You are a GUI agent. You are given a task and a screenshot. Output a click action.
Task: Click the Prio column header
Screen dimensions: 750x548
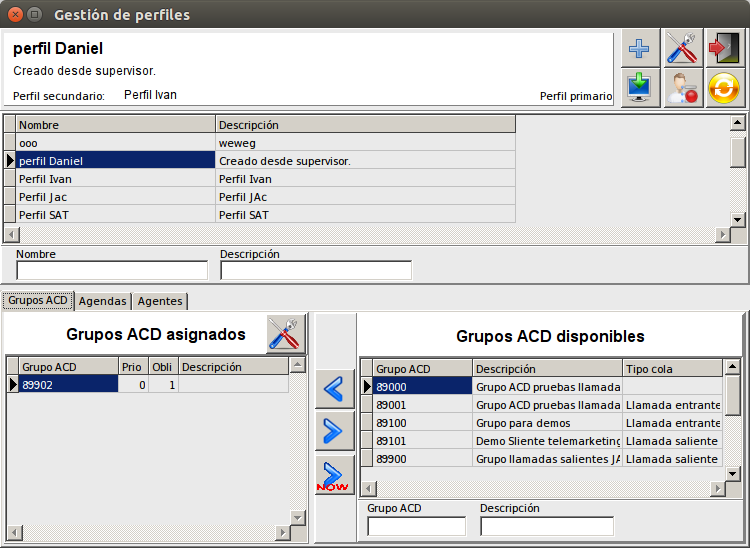pos(133,367)
